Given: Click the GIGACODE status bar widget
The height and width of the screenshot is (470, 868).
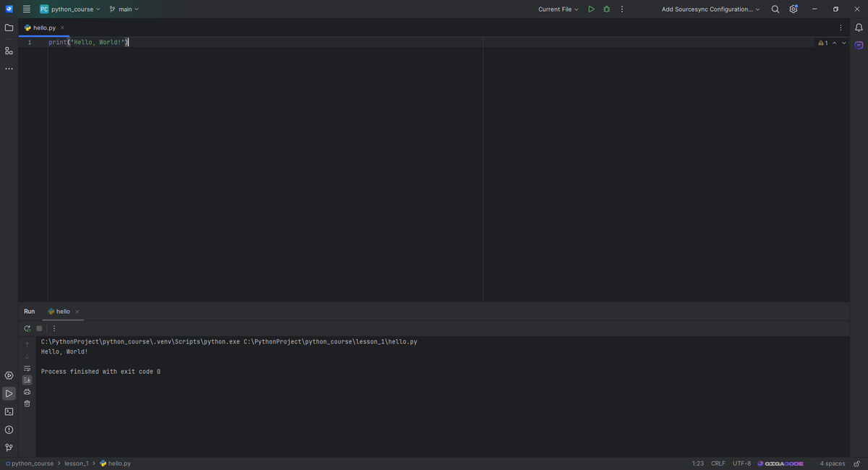Looking at the screenshot, I should click(780, 463).
